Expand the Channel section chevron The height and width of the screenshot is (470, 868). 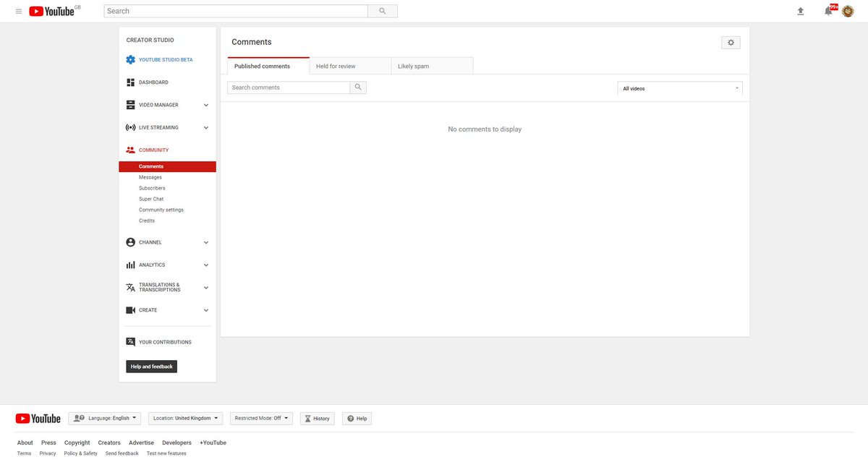click(206, 242)
